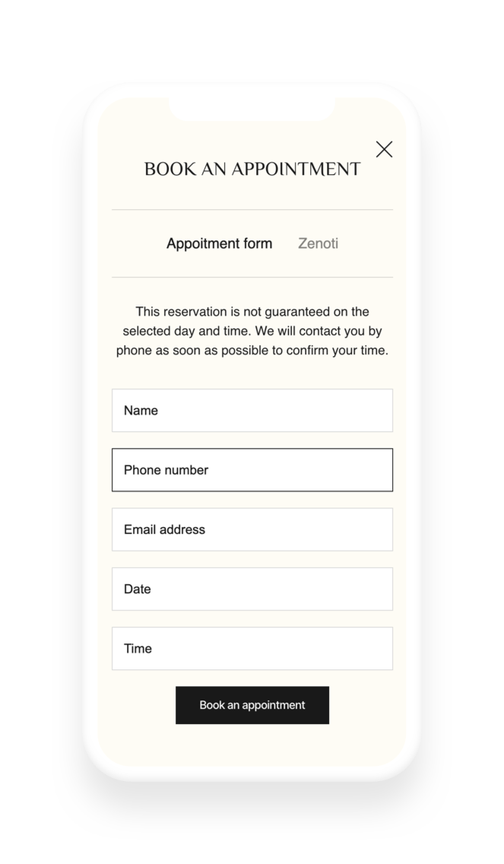Click the highlighted Phone number box
This screenshot has height=864, width=504.
[x=252, y=470]
